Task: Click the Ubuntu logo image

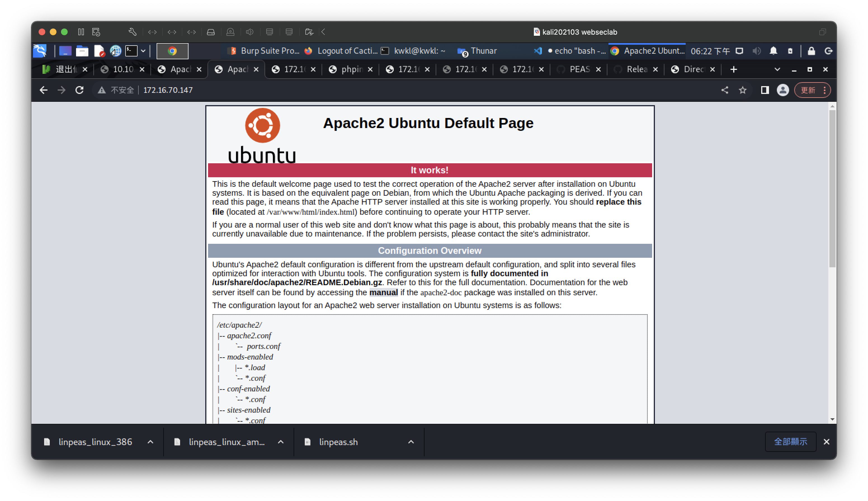Action: [262, 135]
